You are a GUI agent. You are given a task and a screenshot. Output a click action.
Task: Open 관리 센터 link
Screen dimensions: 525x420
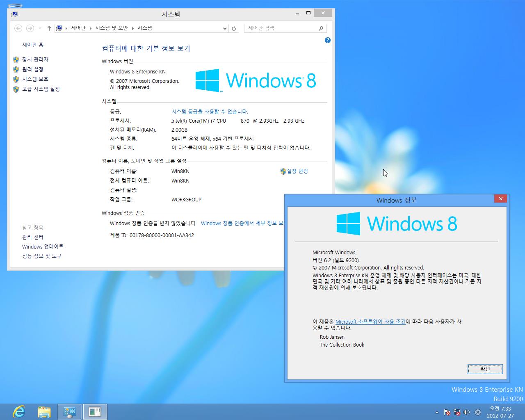click(33, 237)
